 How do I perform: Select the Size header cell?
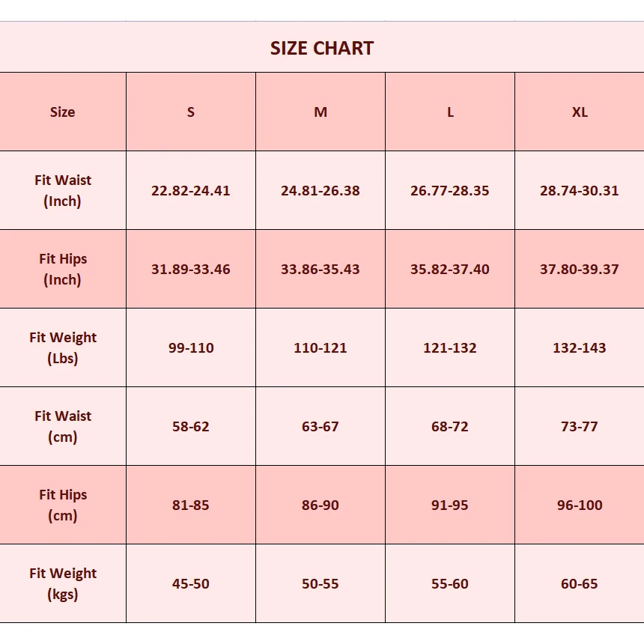63,112
